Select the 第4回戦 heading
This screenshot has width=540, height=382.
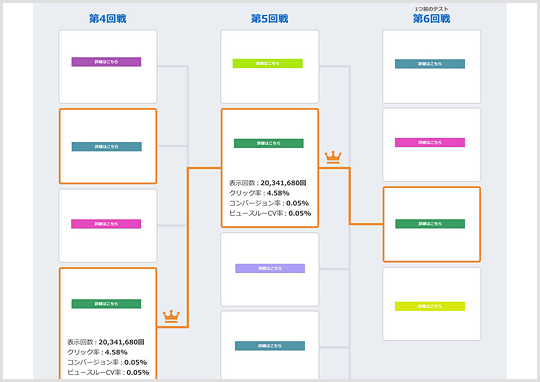coord(108,19)
